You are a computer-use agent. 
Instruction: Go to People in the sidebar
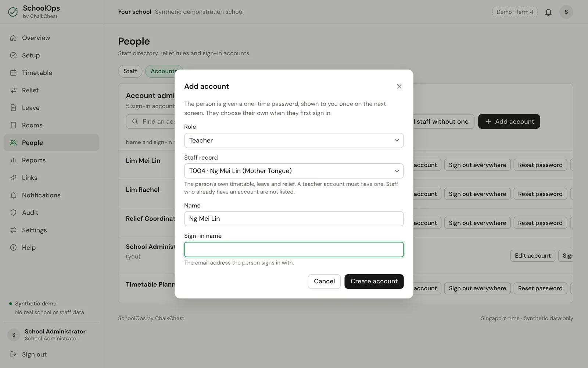click(x=51, y=143)
